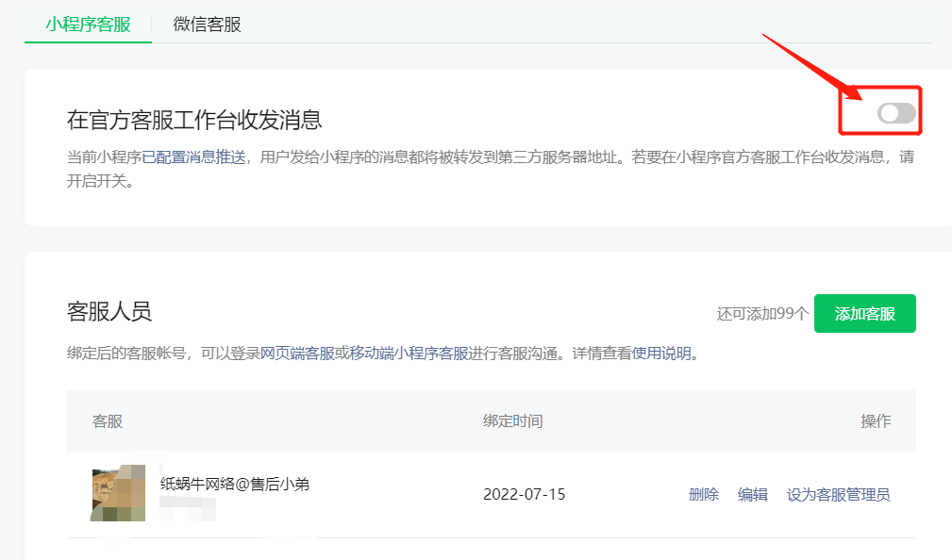The height and width of the screenshot is (560, 952).
Task: Click the 还可添加99个 quota text
Action: (x=762, y=314)
